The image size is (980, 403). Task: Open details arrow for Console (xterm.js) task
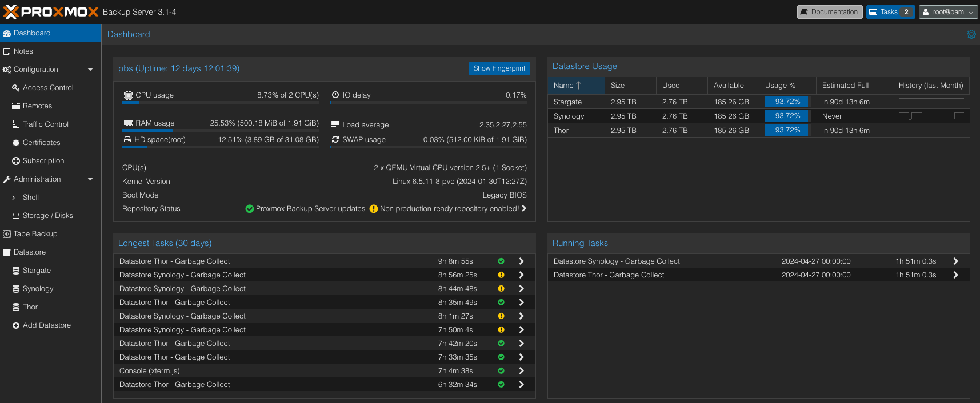(x=521, y=371)
